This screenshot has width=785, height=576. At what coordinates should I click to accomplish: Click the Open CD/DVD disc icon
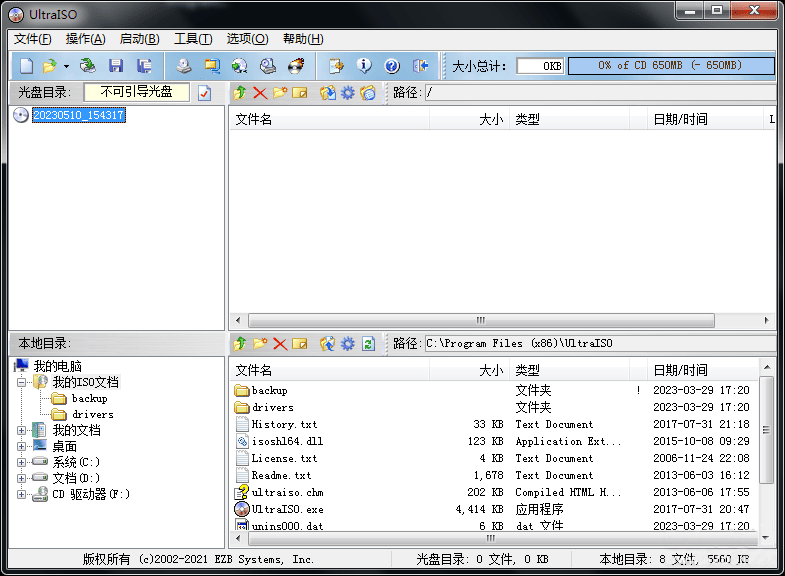click(88, 66)
